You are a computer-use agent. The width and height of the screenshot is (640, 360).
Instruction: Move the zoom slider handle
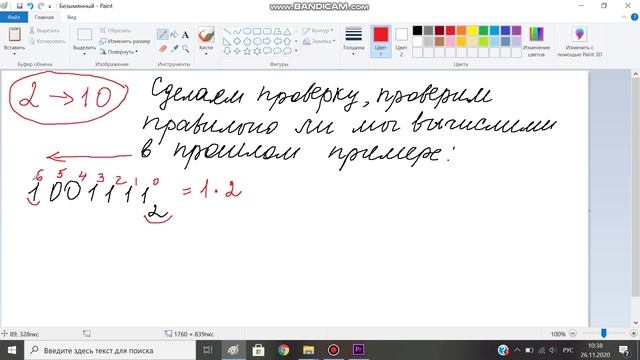(604, 333)
